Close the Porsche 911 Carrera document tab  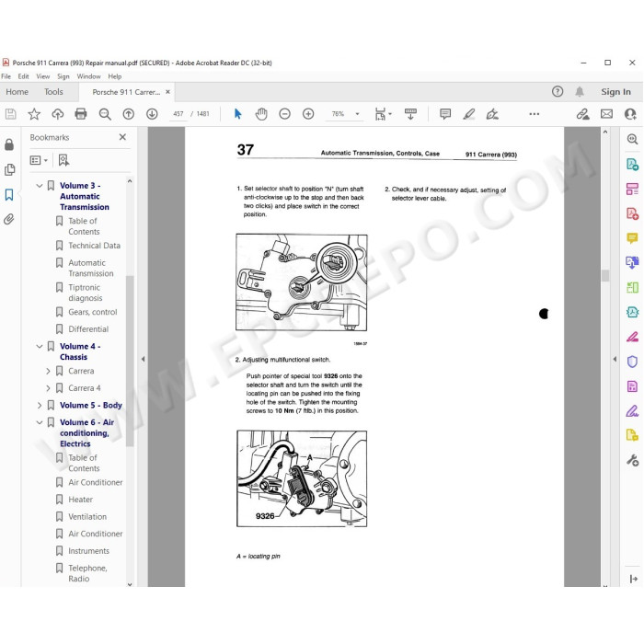click(167, 92)
